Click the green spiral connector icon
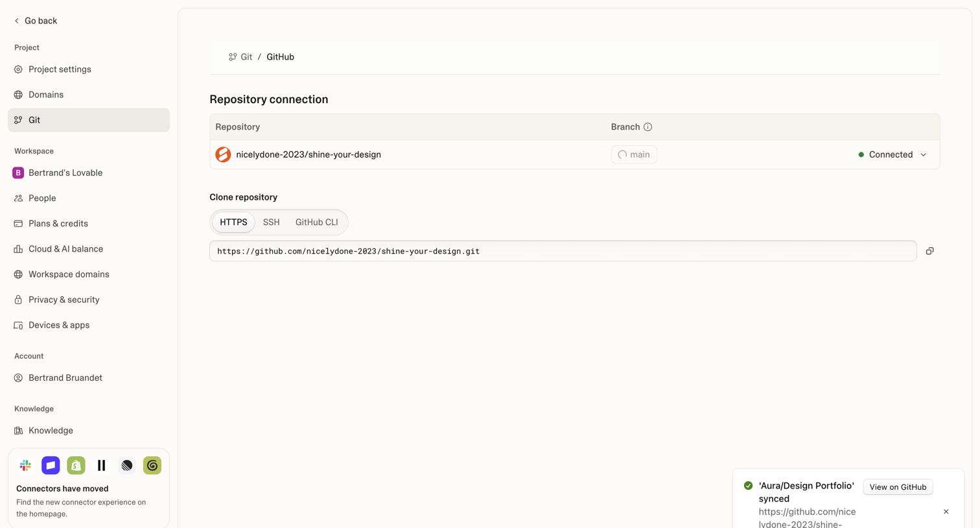Viewport: 980px width, 528px height. [x=152, y=465]
